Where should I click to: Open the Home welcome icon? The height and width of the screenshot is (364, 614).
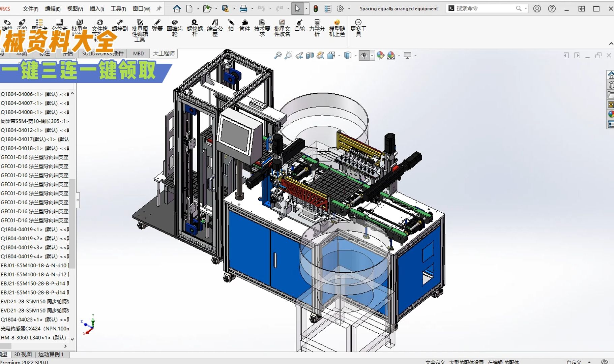click(x=177, y=8)
